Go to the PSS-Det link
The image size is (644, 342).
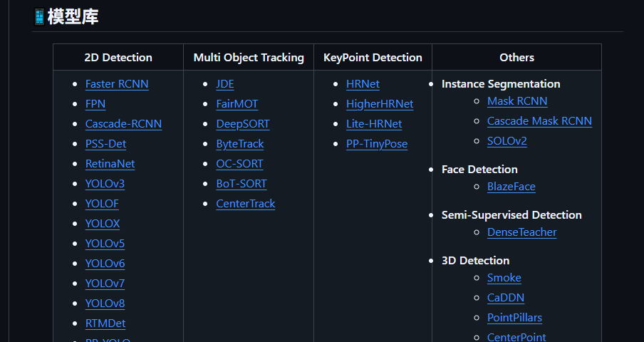click(x=105, y=144)
